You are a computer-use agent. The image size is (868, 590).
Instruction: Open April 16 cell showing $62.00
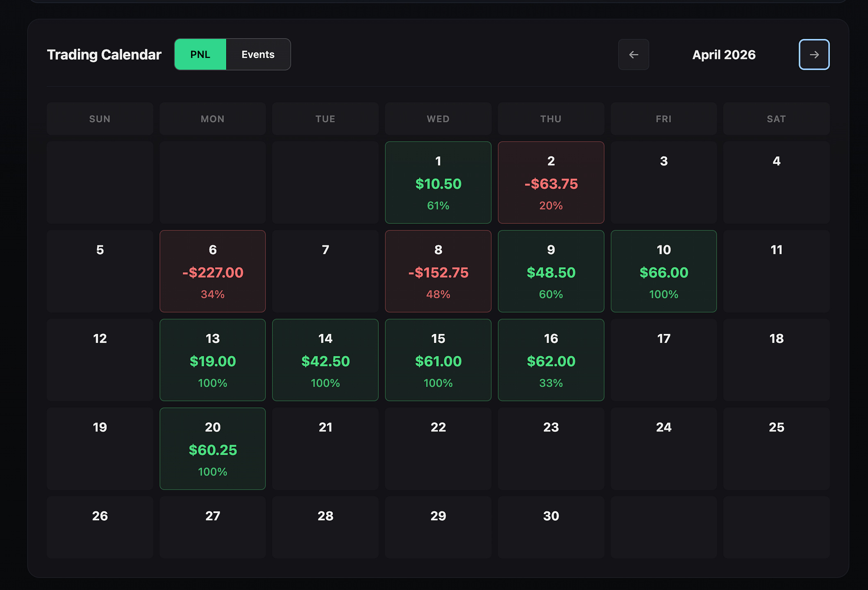click(x=551, y=360)
